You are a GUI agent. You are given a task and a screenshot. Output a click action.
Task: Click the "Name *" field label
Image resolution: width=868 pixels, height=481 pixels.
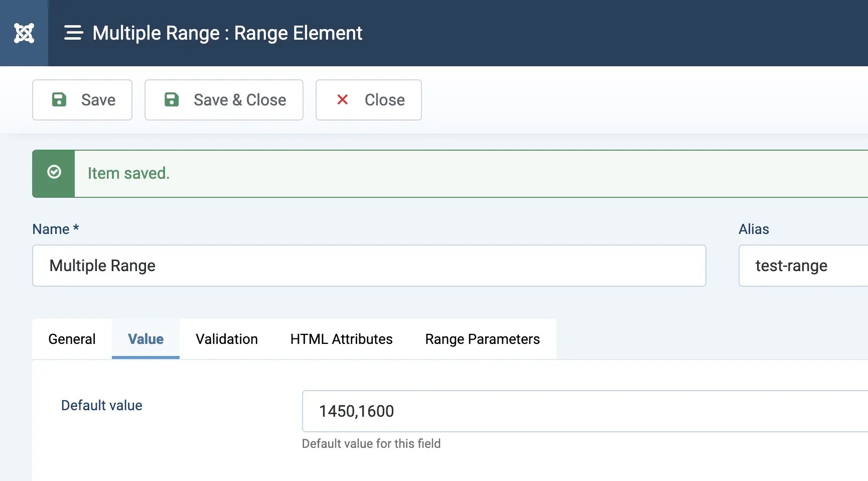[x=56, y=229]
